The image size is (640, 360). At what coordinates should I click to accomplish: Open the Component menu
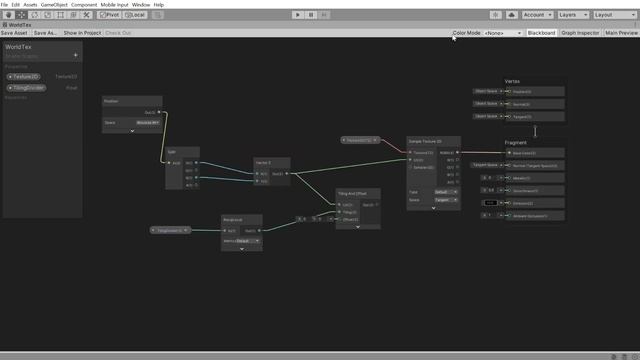click(x=84, y=5)
